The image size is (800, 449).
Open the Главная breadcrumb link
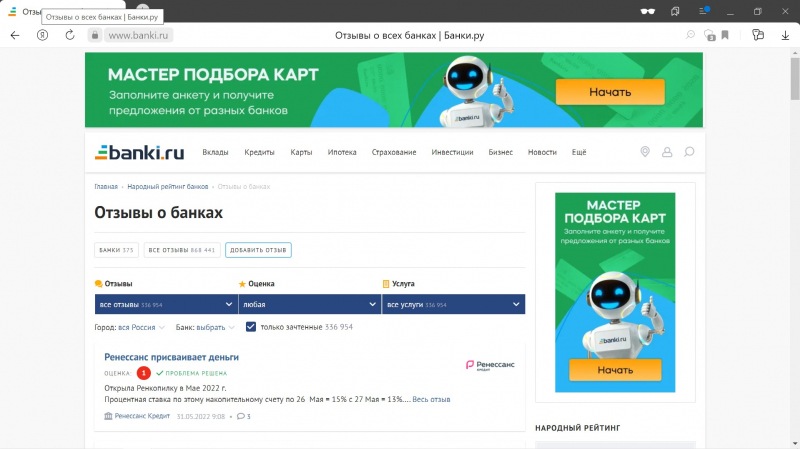[x=106, y=187]
